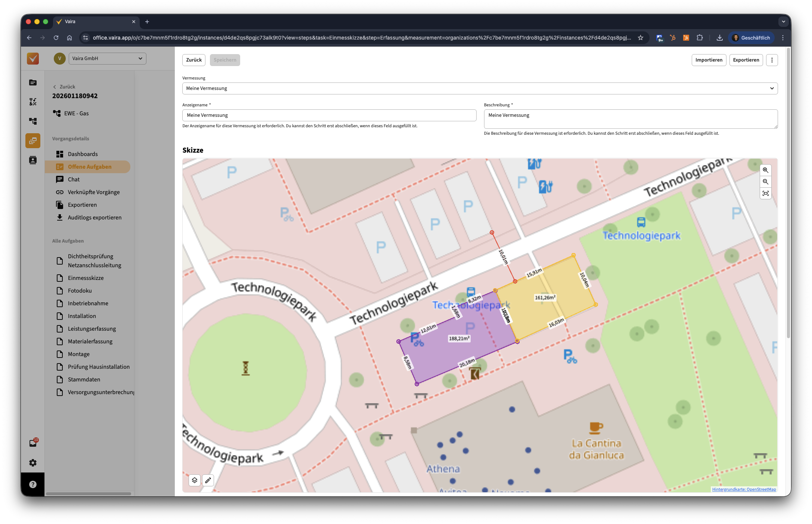This screenshot has width=812, height=524.
Task: Open the inbox icon with red badge
Action: 33,443
